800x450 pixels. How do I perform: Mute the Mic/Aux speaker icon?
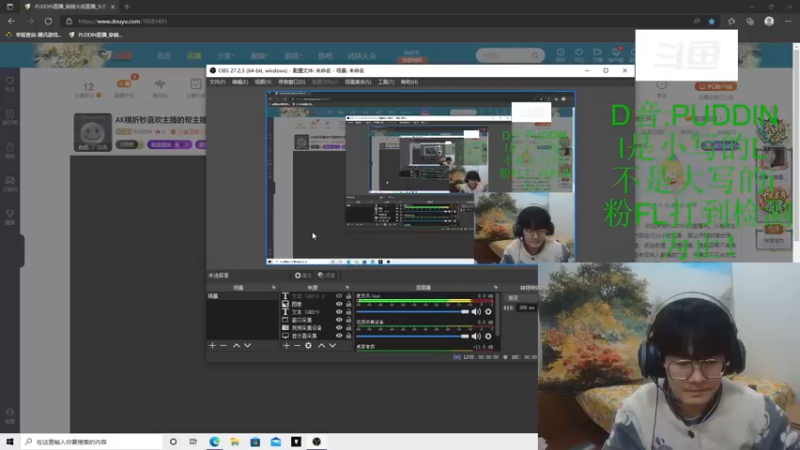(476, 312)
